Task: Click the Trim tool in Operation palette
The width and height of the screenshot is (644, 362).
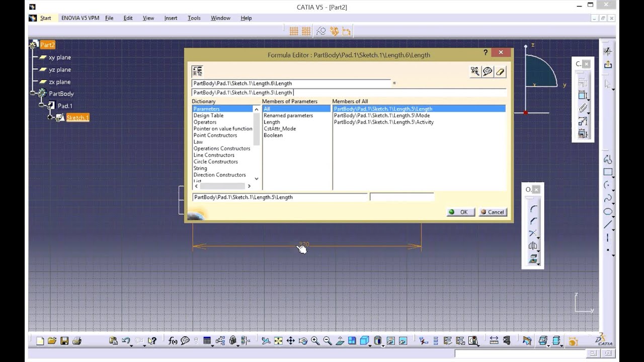Action: coord(533,233)
